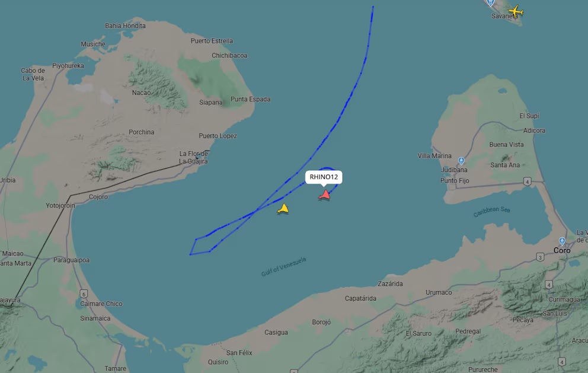This screenshot has height=373, width=588.
Task: Click the Caribbean Sea water label
Action: (491, 212)
